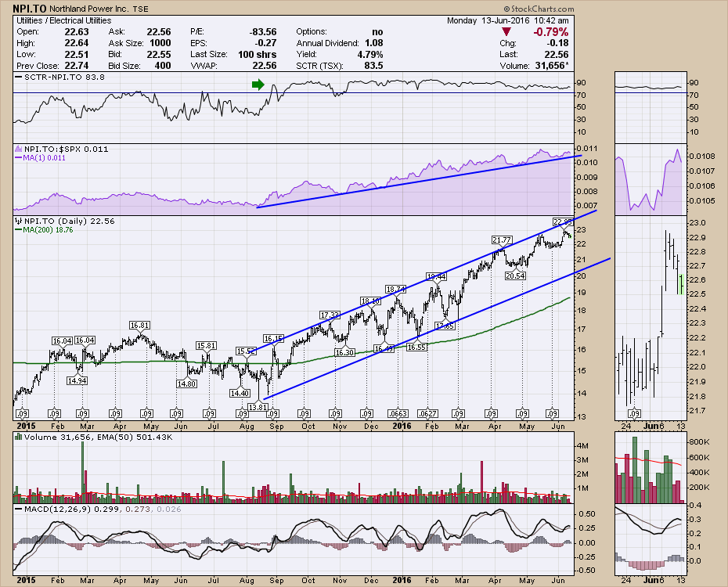Click the 15.81 price label near July
The height and width of the screenshot is (587, 728).
tap(206, 345)
